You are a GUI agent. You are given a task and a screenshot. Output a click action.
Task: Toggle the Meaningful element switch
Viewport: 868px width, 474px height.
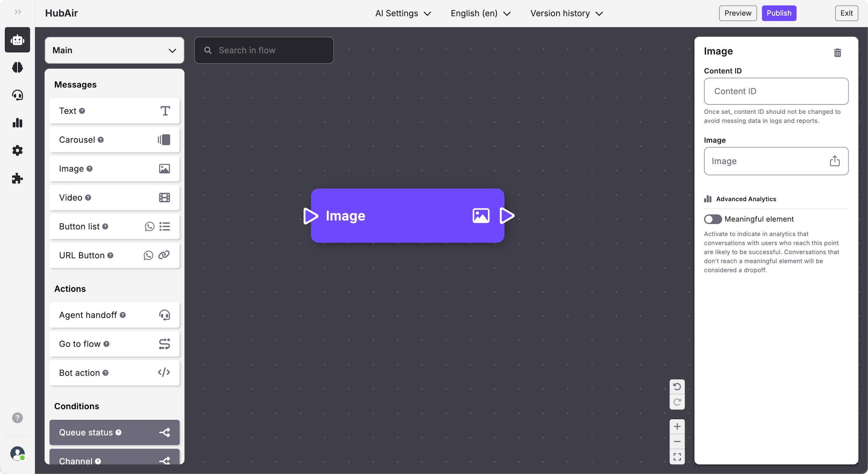pyautogui.click(x=712, y=219)
